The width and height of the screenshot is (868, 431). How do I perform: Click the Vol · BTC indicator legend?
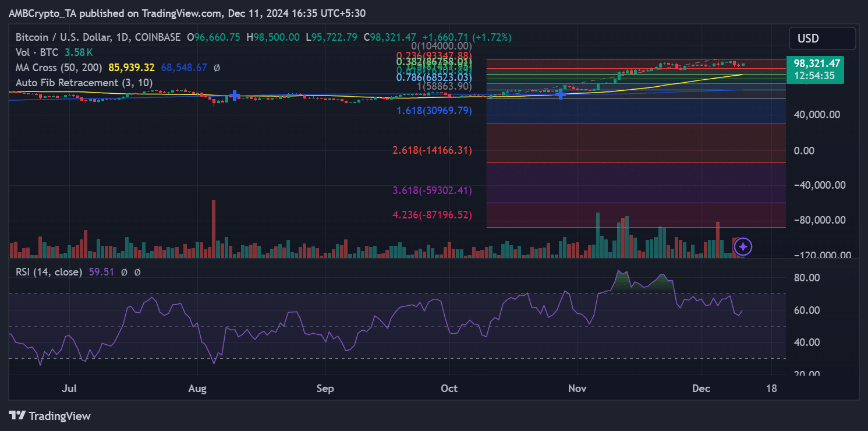click(37, 52)
